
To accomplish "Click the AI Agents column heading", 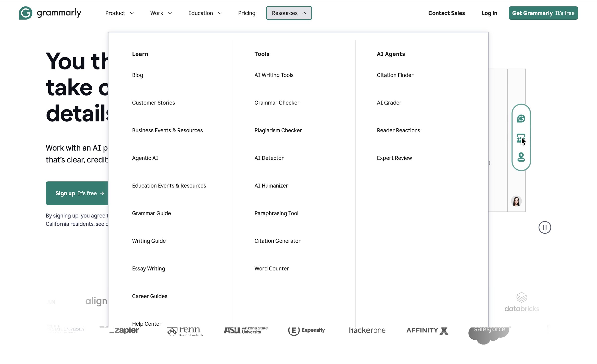I will [391, 54].
